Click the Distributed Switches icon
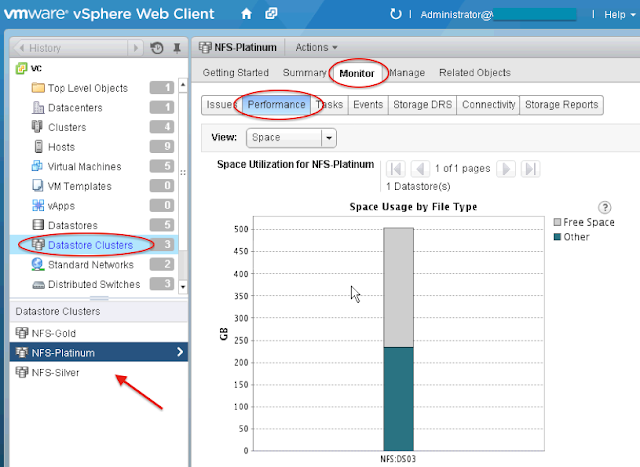 pos(38,285)
